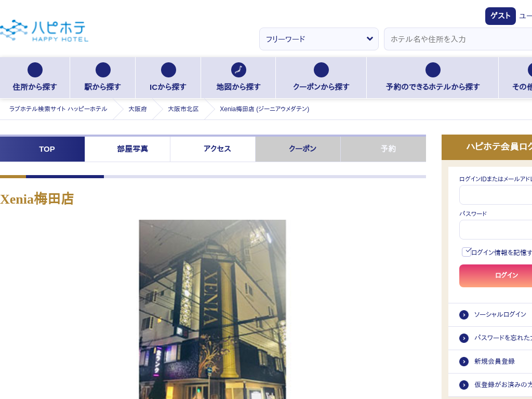Toggle the ログイン情報を記憶 checkbox
Viewport: 532px width, 399px height.
[x=467, y=252]
